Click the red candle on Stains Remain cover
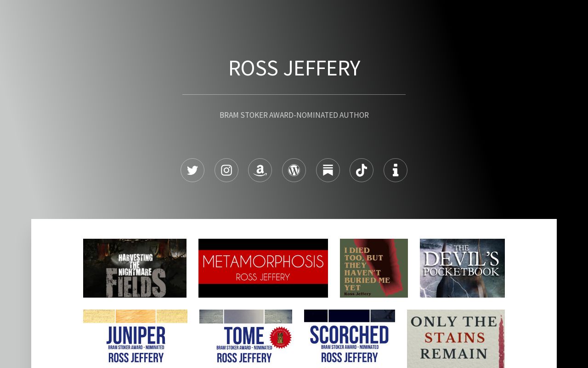This screenshot has width=588, height=368. click(501, 343)
